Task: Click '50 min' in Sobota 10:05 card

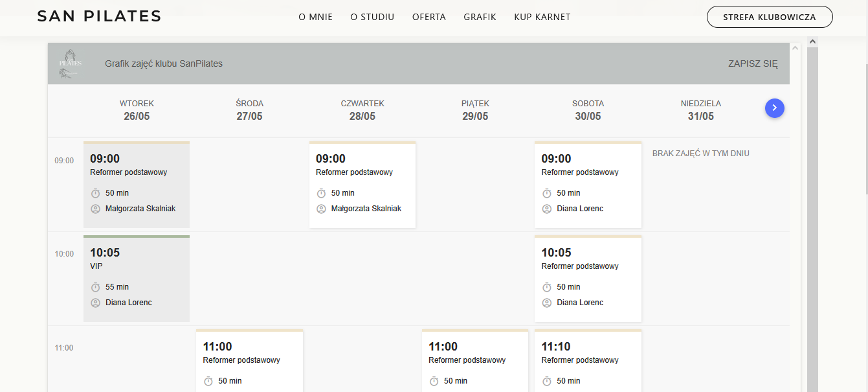Action: (x=568, y=287)
